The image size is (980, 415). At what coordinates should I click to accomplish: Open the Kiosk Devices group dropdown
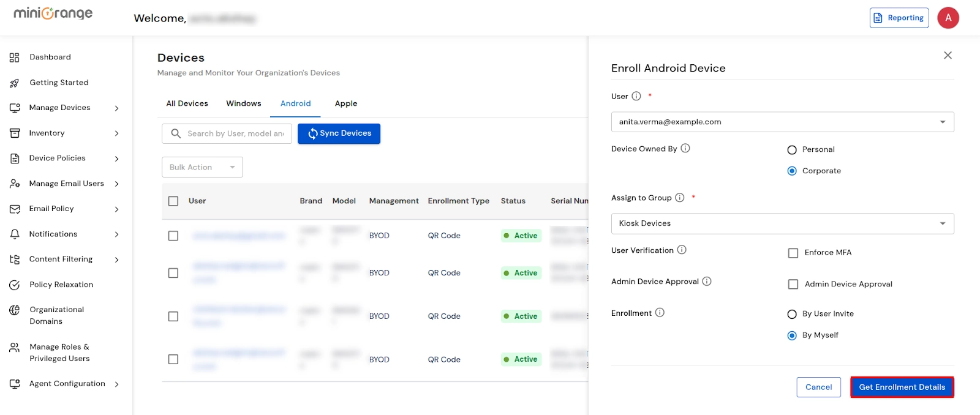(x=782, y=223)
